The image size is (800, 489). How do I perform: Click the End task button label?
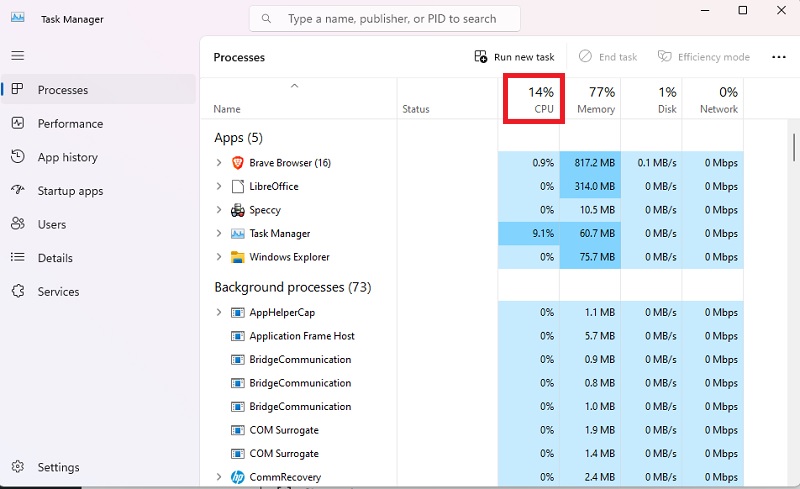[618, 57]
